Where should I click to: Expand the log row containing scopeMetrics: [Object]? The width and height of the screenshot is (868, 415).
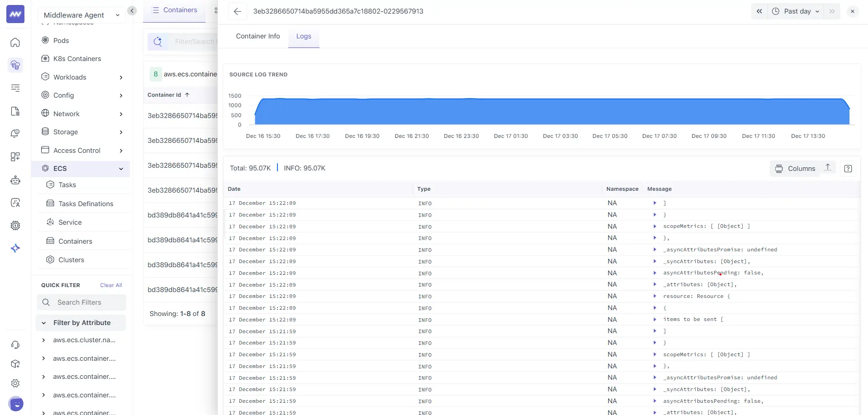click(655, 226)
